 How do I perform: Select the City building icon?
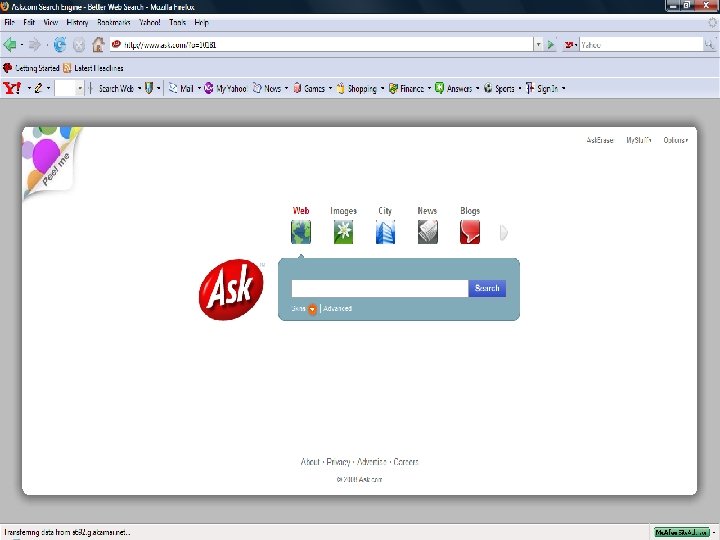[x=385, y=232]
